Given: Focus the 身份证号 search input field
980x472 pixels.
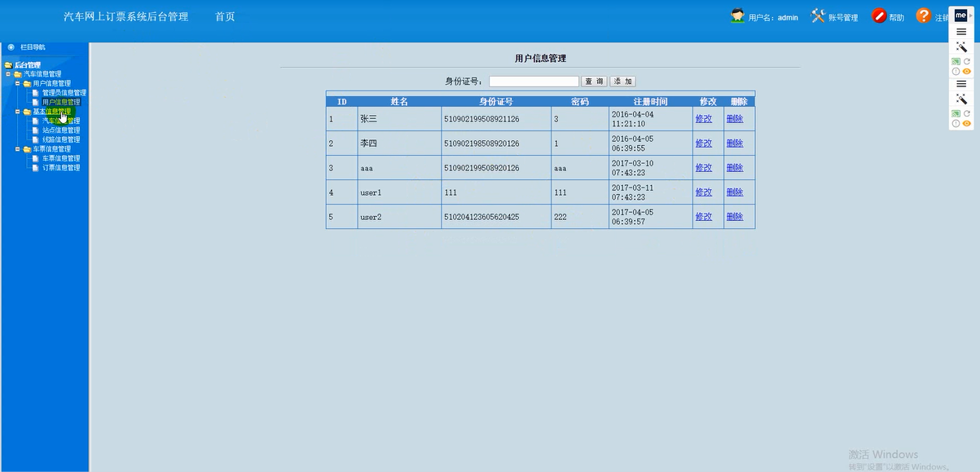Looking at the screenshot, I should [534, 82].
